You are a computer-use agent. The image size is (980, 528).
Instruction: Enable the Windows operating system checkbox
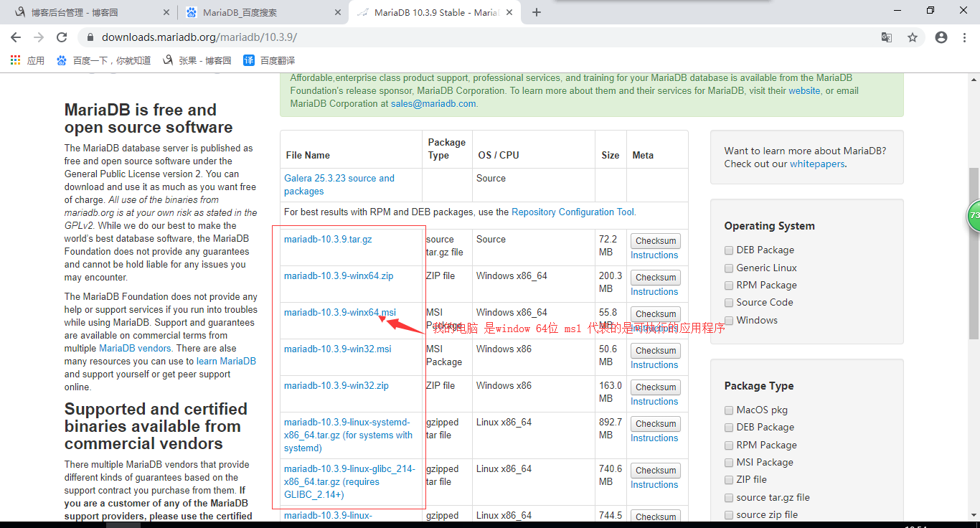[729, 320]
